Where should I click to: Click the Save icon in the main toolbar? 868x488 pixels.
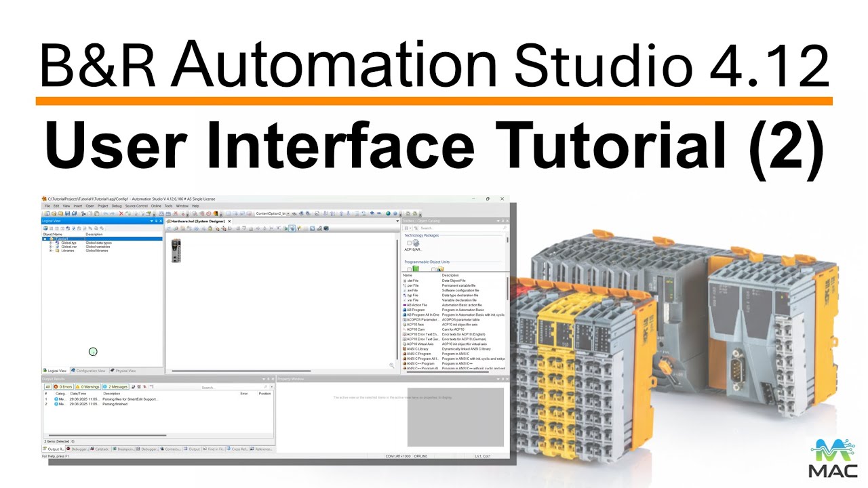(x=68, y=213)
